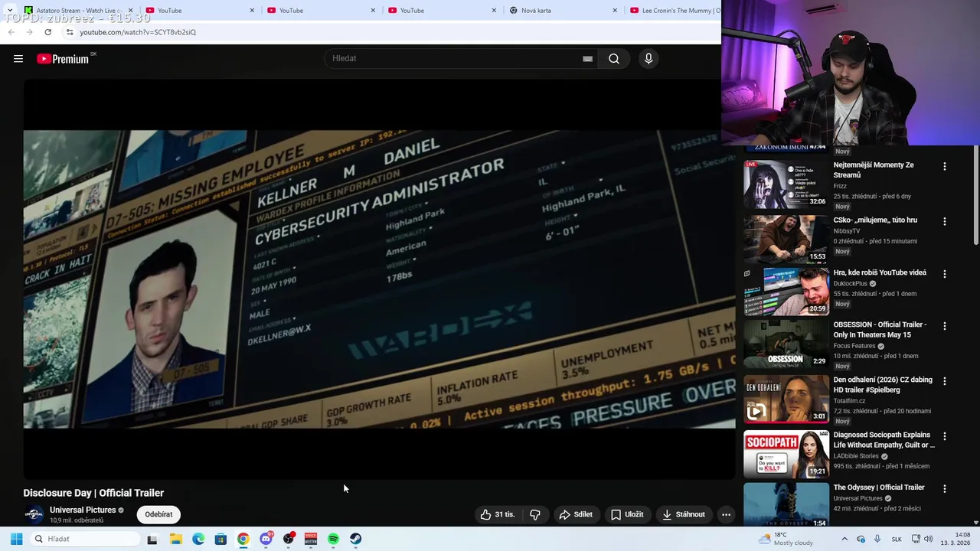Visit the Frizz channel

coord(841,186)
